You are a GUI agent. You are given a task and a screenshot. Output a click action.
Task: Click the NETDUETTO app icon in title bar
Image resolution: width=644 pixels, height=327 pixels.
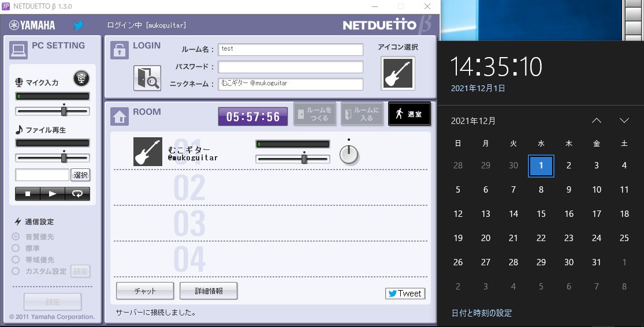coord(6,6)
